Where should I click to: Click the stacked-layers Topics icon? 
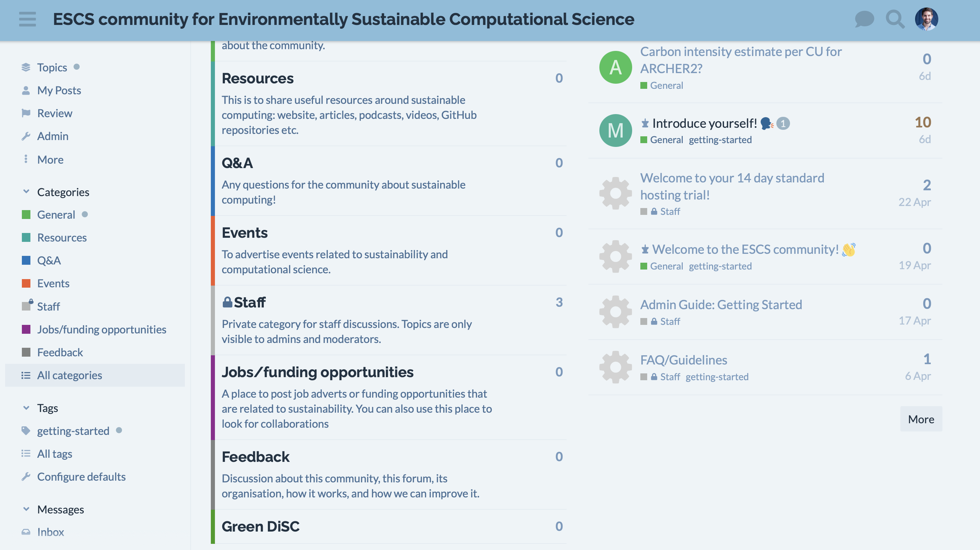click(26, 67)
